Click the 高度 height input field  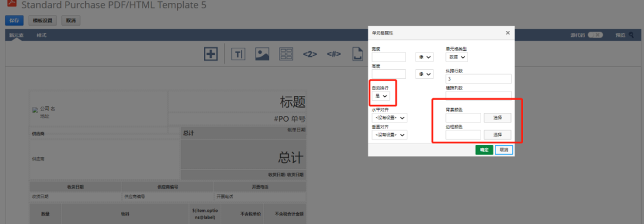[x=389, y=74]
